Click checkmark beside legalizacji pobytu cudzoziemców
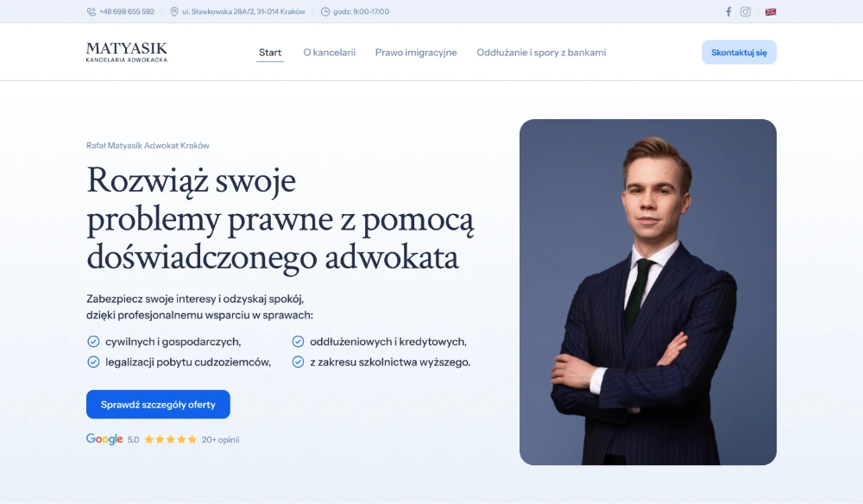This screenshot has height=504, width=863. pos(93,362)
